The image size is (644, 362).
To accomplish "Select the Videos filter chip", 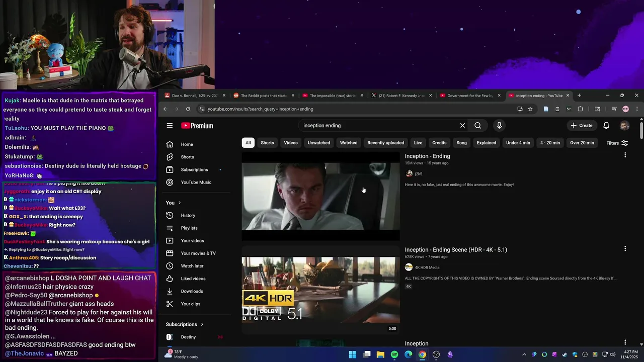I will [x=291, y=143].
